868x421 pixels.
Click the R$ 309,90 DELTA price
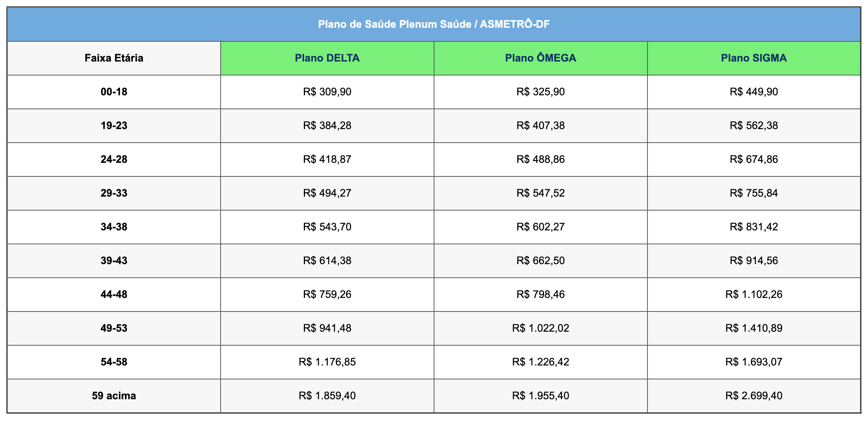click(x=327, y=92)
